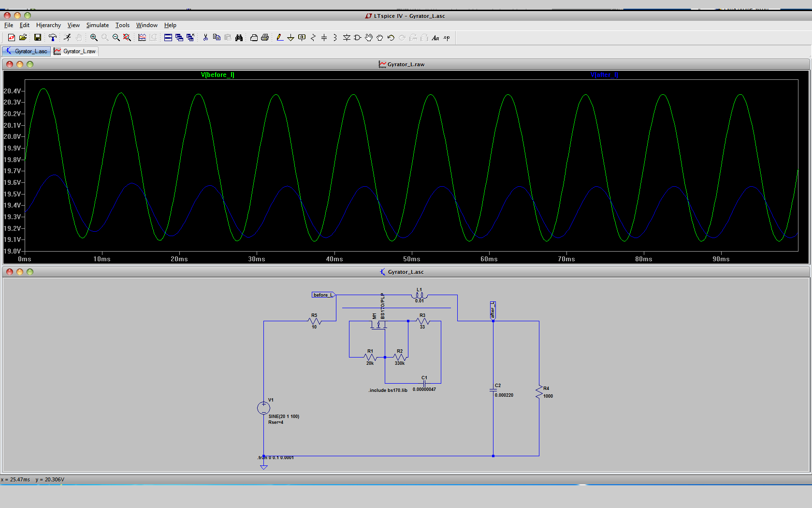Click the Zoom Out magnifier icon
Viewport: 812px width, 508px height.
(x=116, y=38)
